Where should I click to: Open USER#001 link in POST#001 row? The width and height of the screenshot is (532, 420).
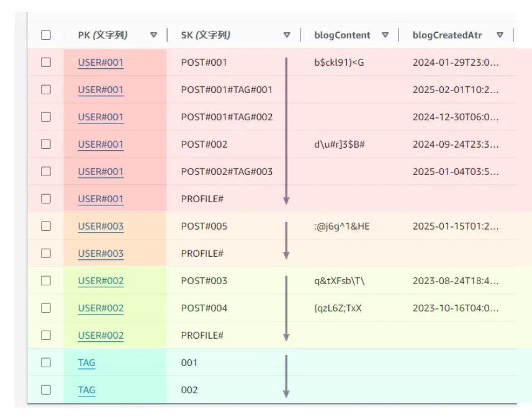[101, 63]
